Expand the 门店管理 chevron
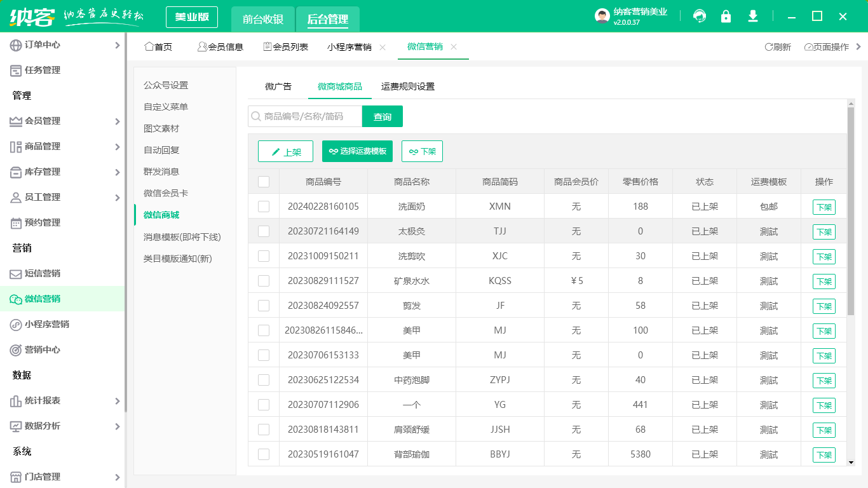 tap(117, 477)
